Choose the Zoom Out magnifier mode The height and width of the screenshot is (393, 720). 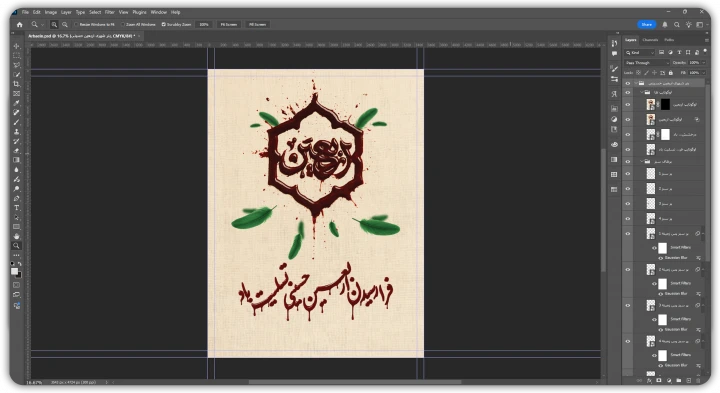[65, 24]
